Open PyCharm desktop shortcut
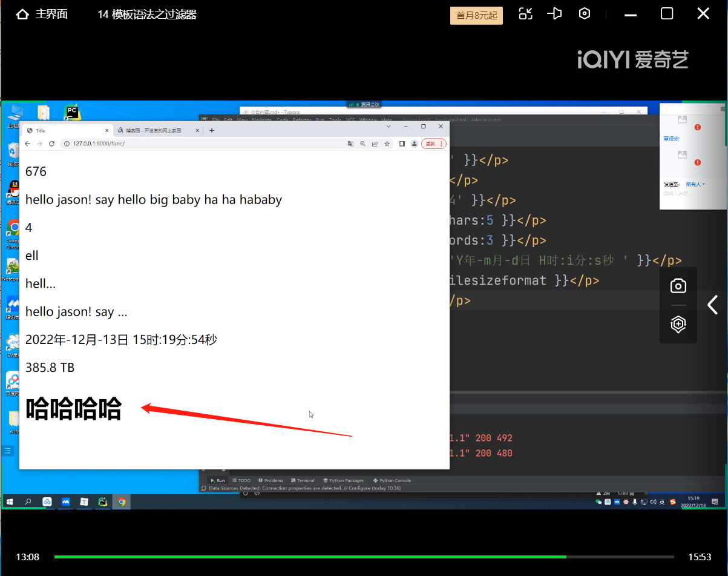 [x=72, y=113]
